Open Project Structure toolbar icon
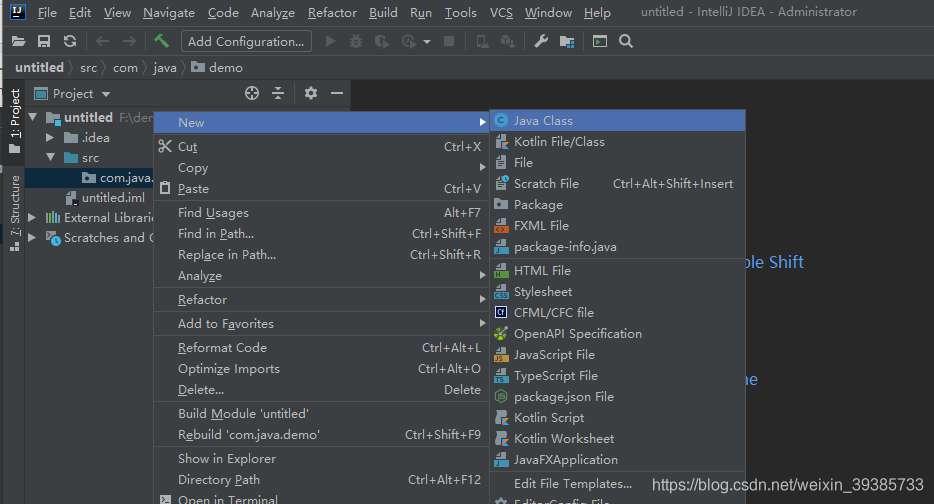 (x=567, y=41)
